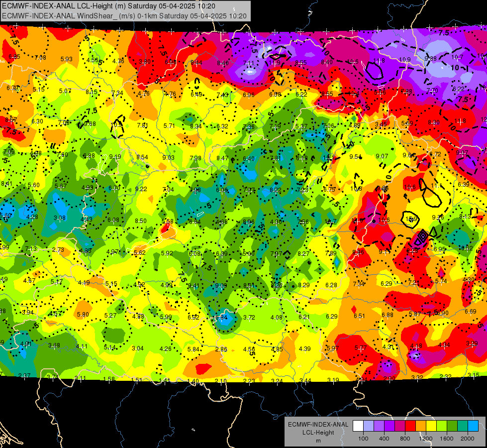487x448 pixels.
Task: Click the grid value 9.03
Action: pyautogui.click(x=168, y=158)
